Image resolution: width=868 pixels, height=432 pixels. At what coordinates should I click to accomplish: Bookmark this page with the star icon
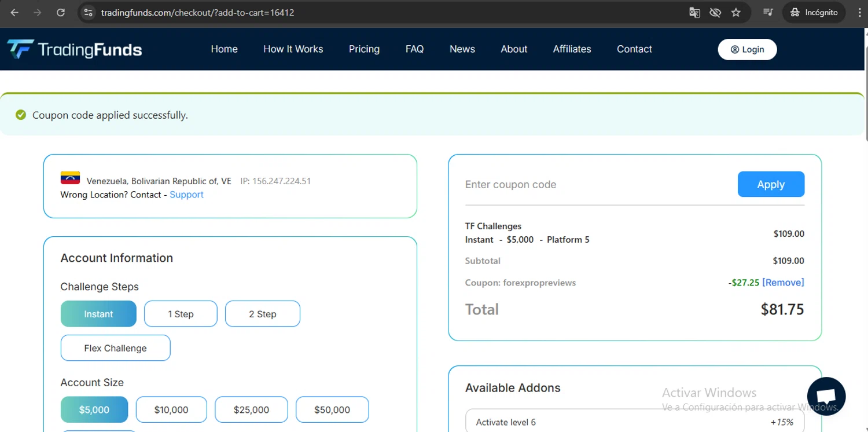click(736, 12)
